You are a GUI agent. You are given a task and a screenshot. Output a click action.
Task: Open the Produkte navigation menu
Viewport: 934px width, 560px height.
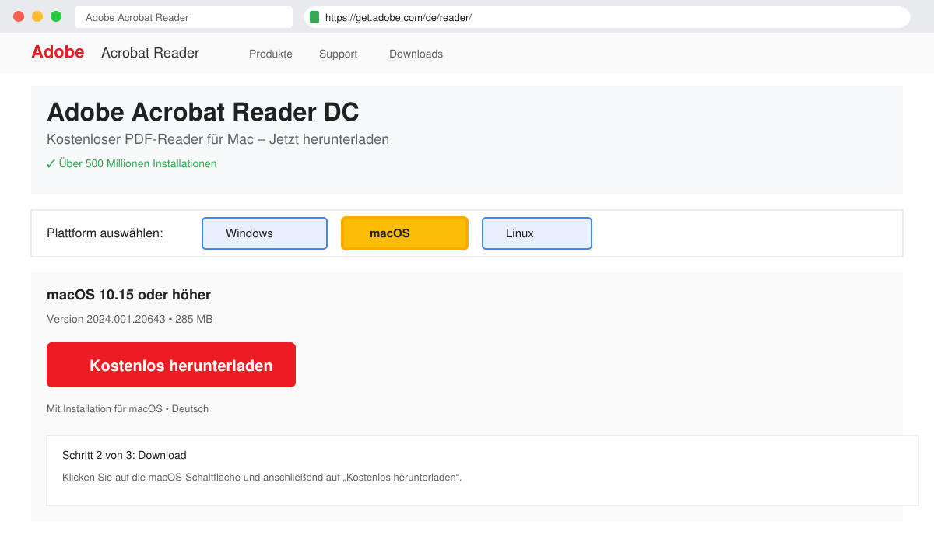pyautogui.click(x=271, y=54)
